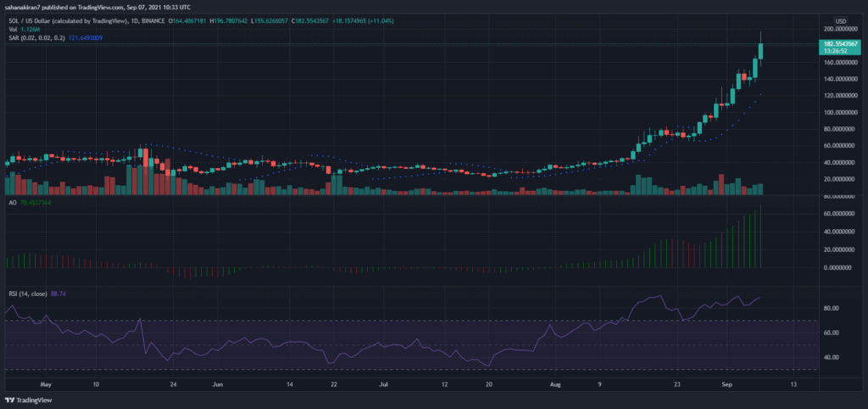Click the Jun label on time axis
The width and height of the screenshot is (868, 409).
coord(218,384)
